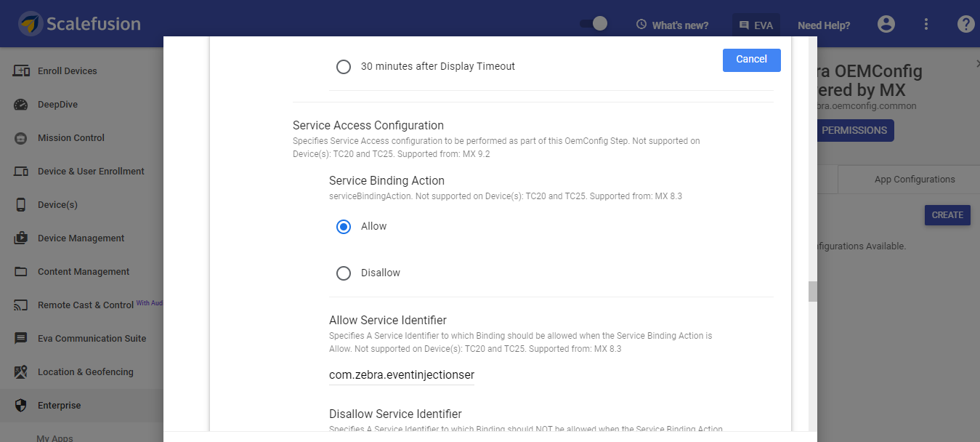Open Enroll Devices icon in sidebar
The height and width of the screenshot is (442, 980).
22,71
